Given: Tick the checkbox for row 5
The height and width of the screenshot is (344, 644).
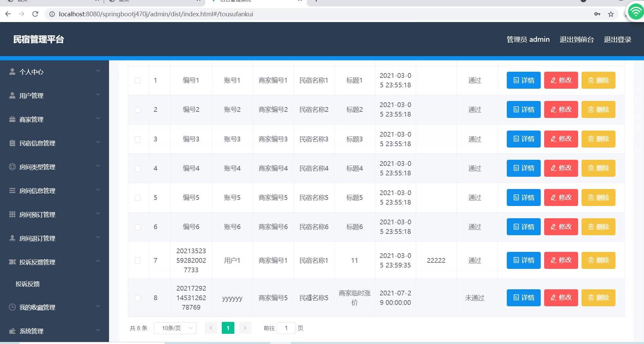Looking at the screenshot, I should [x=138, y=198].
